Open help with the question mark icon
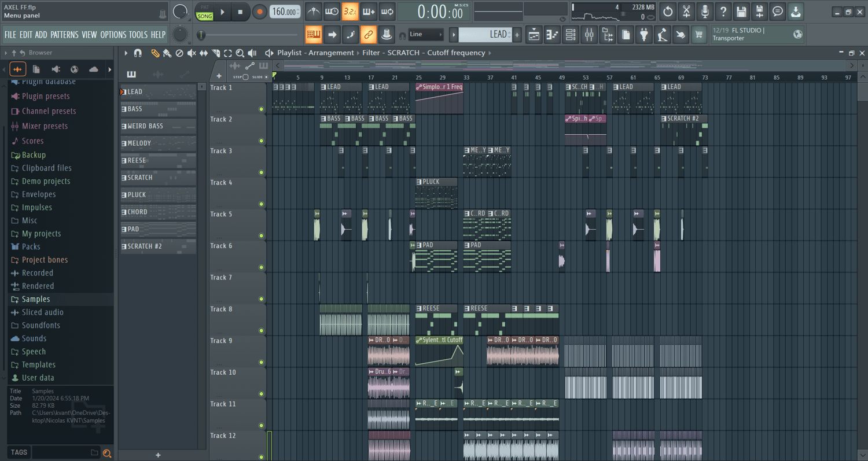 coord(723,11)
